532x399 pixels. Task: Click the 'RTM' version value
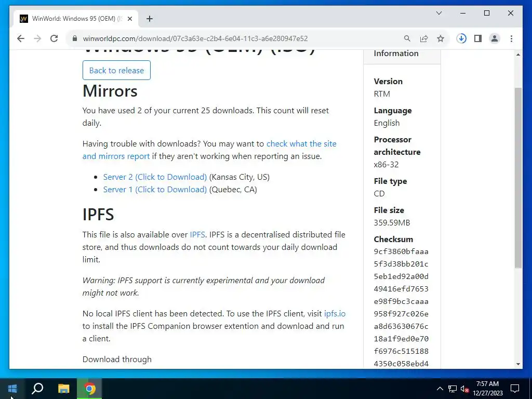(382, 94)
